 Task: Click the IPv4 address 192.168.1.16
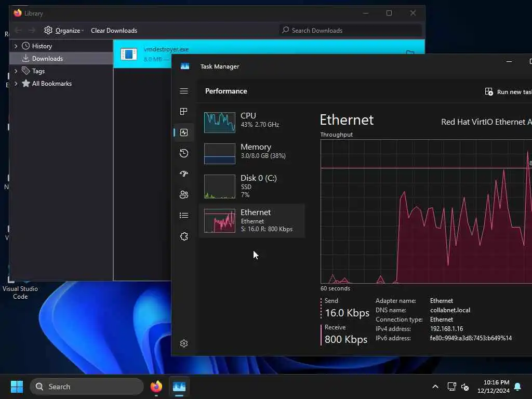446,329
